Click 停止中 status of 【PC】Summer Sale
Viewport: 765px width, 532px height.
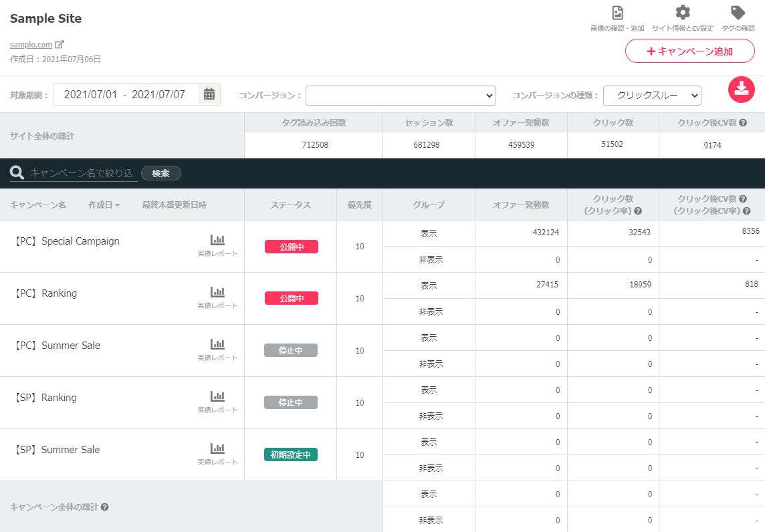(291, 351)
